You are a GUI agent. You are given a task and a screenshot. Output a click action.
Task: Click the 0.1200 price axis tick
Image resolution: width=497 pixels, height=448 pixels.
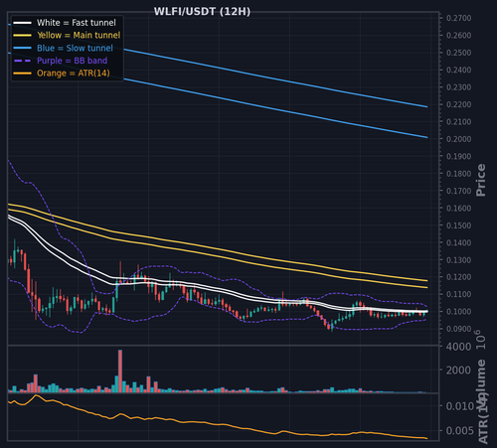pos(459,277)
